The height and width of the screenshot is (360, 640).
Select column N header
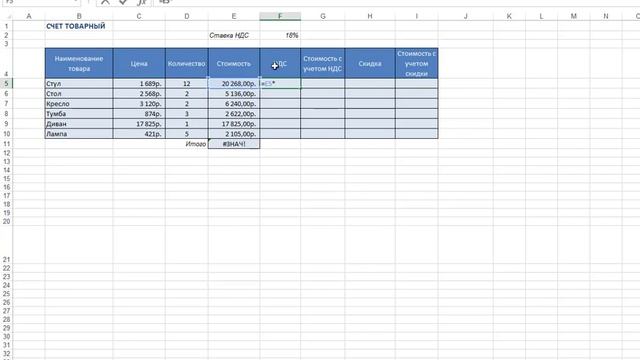pyautogui.click(x=606, y=16)
